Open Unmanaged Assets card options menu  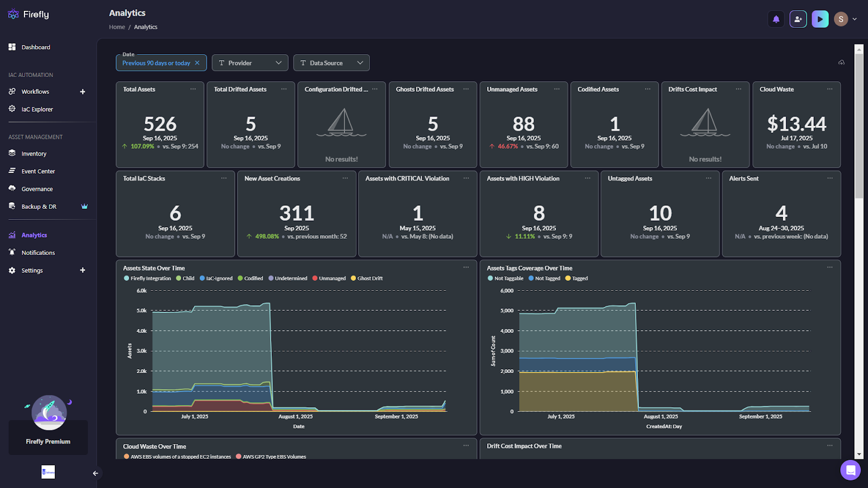tap(557, 89)
